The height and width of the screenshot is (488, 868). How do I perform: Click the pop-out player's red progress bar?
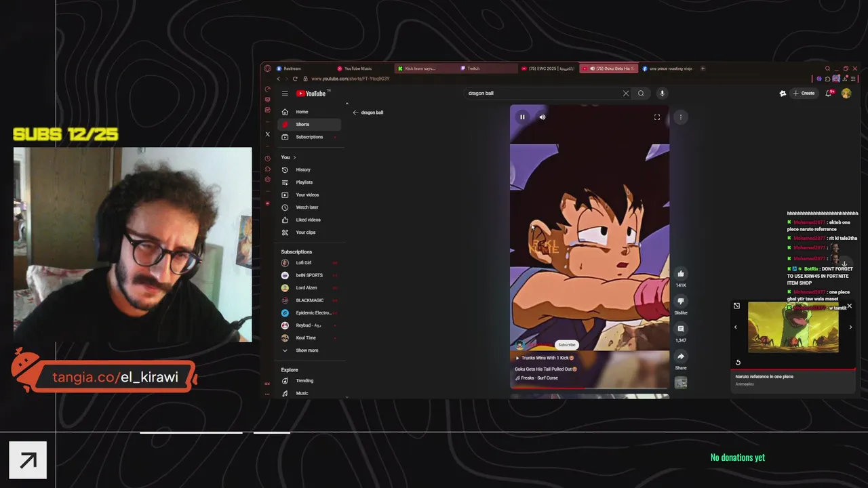[793, 369]
